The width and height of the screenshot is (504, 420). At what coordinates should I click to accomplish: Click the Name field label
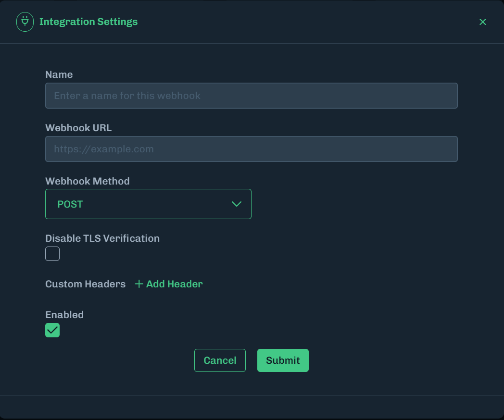click(x=59, y=74)
